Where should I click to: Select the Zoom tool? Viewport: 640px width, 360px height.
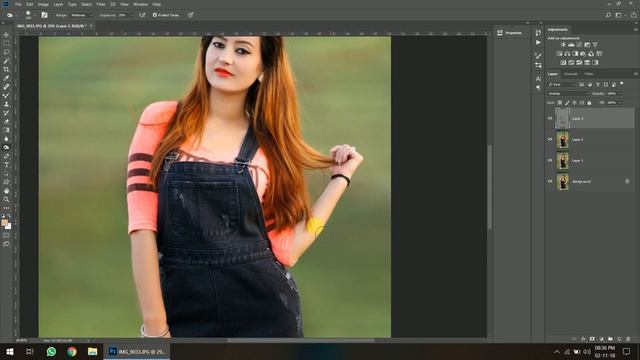(6, 199)
